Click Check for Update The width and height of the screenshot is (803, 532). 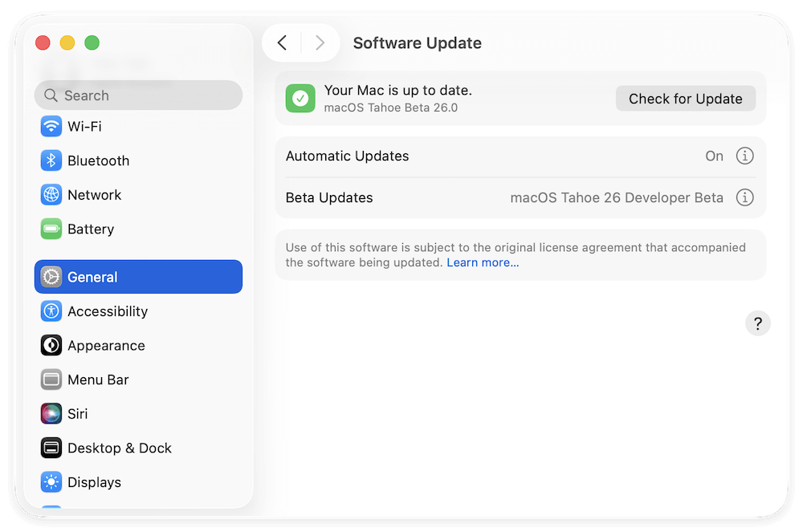685,98
